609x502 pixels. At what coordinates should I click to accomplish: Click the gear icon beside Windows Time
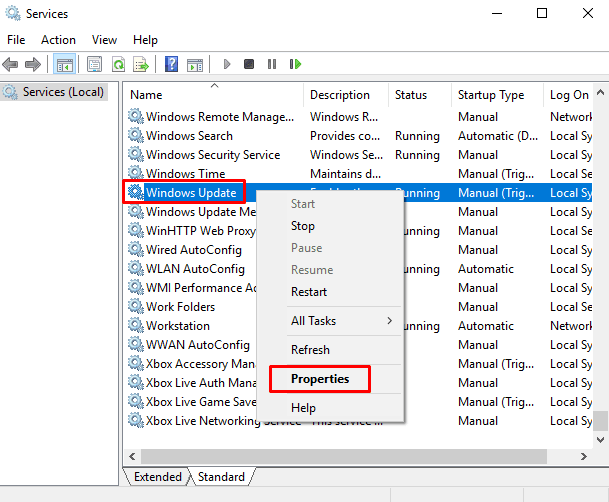[136, 174]
